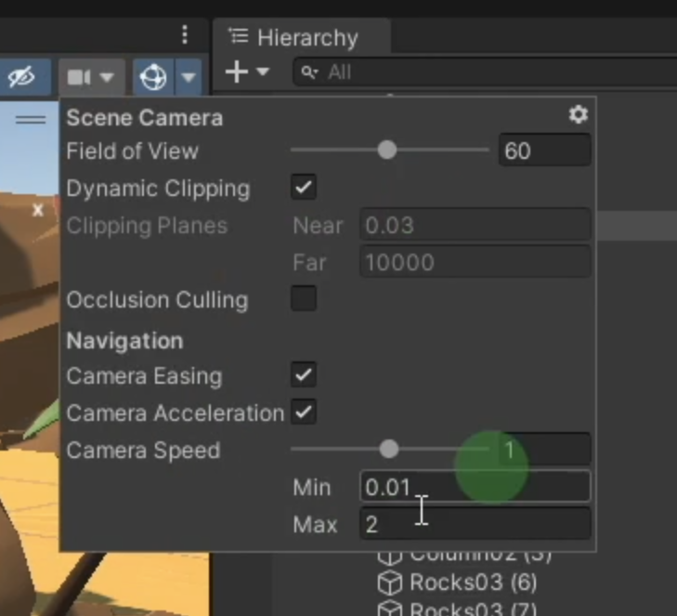The image size is (677, 616).
Task: Click the Rocks03 (6) cube icon
Action: 390,583
